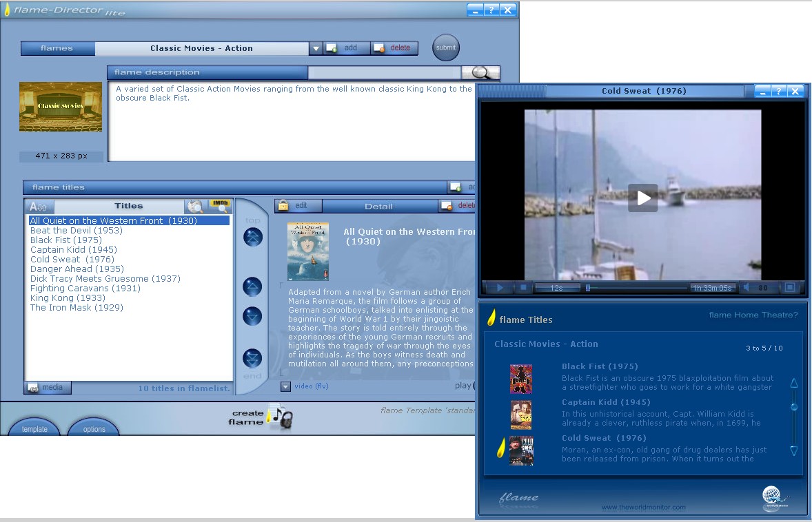Click 'Black Fist (1975)' heading in flame Titles

(600, 366)
